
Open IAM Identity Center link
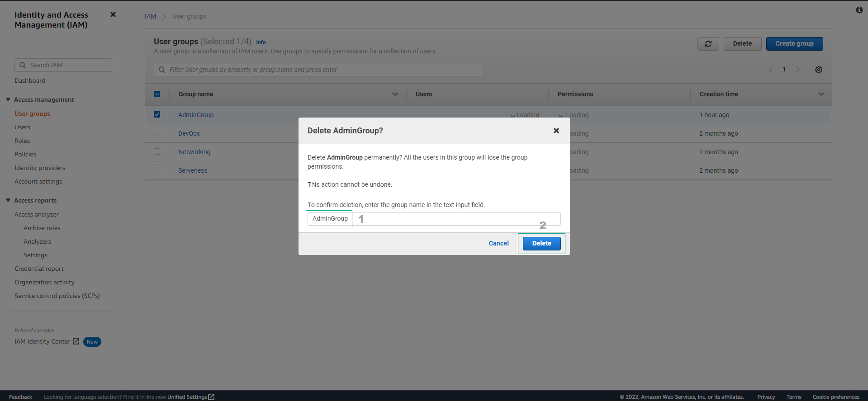coord(43,341)
